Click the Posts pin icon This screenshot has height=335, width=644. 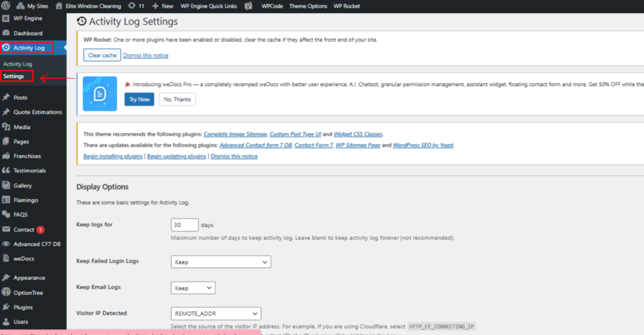[x=6, y=97]
